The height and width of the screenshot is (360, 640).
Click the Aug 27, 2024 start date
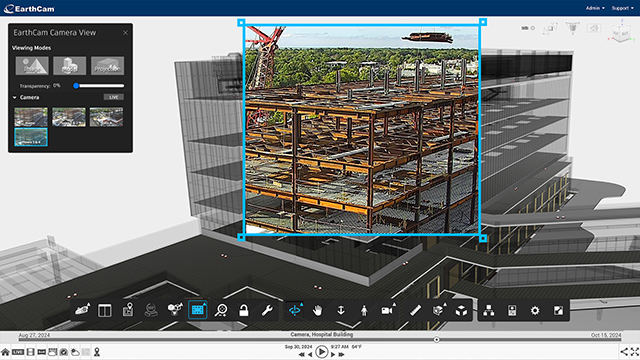[x=34, y=335]
